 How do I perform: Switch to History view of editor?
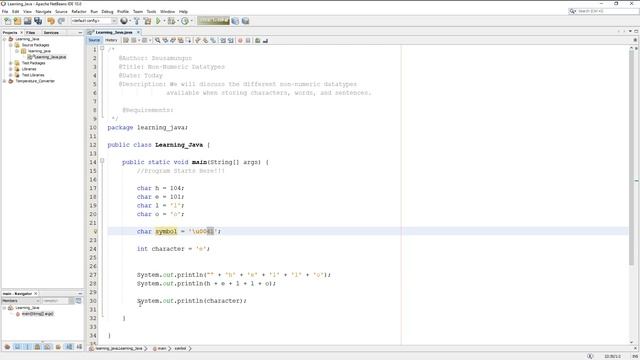pyautogui.click(x=111, y=40)
